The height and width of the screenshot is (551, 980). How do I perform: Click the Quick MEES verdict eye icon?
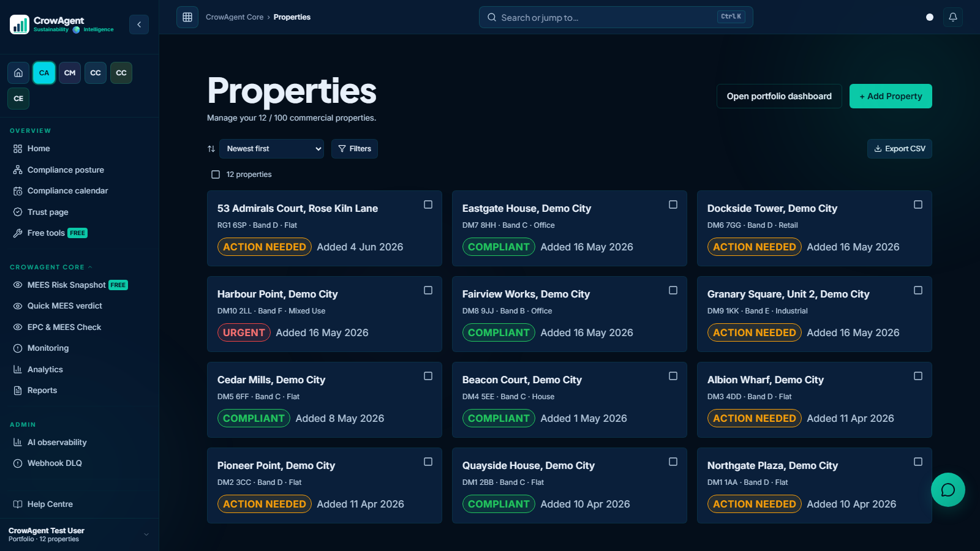tap(18, 306)
